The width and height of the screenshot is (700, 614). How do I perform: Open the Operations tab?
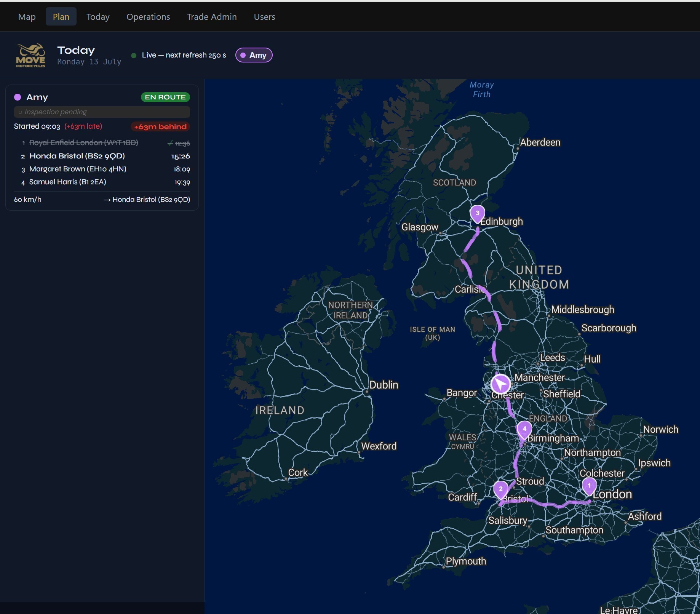pos(148,17)
